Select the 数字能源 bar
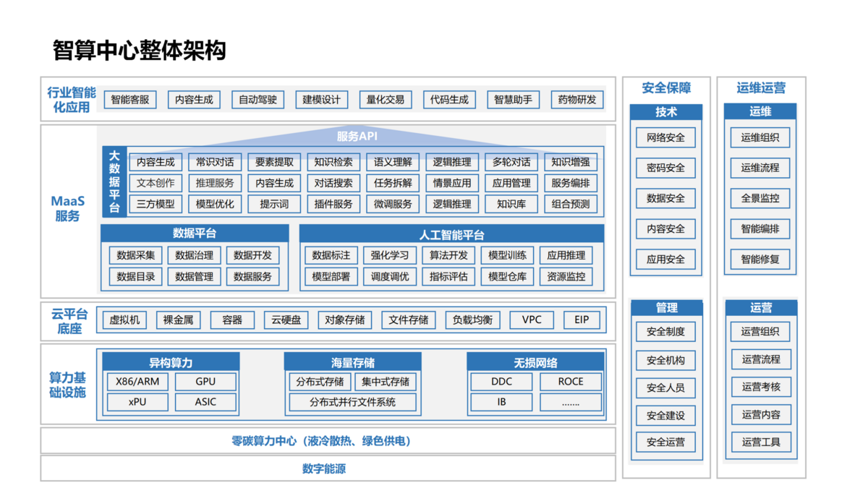The height and width of the screenshot is (488, 868). (x=328, y=468)
